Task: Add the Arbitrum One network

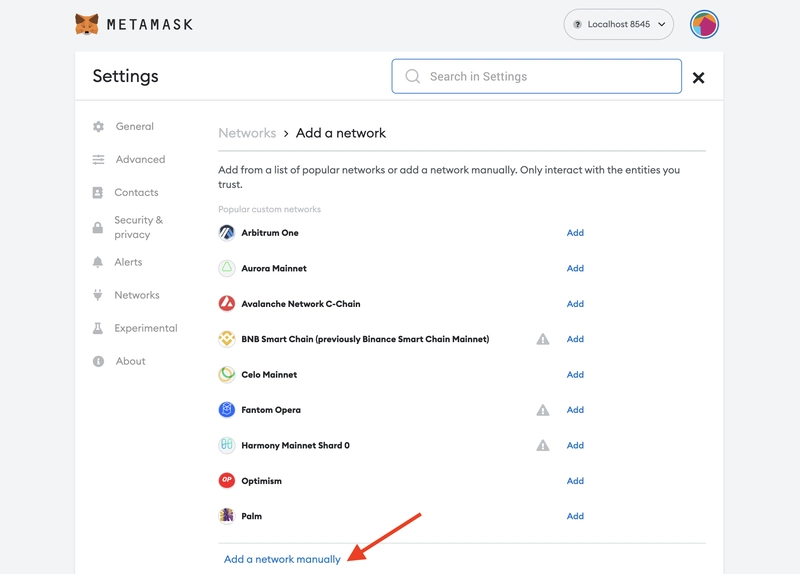Action: (x=575, y=233)
